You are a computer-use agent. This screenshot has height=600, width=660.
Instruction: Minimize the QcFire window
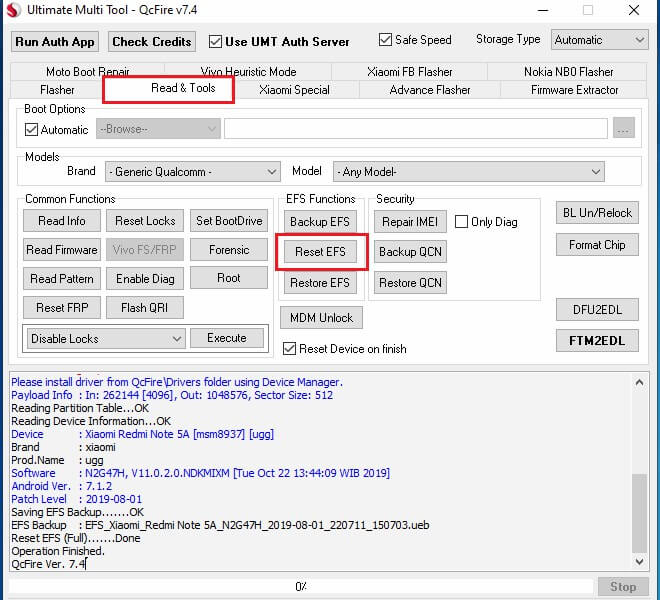tap(543, 10)
